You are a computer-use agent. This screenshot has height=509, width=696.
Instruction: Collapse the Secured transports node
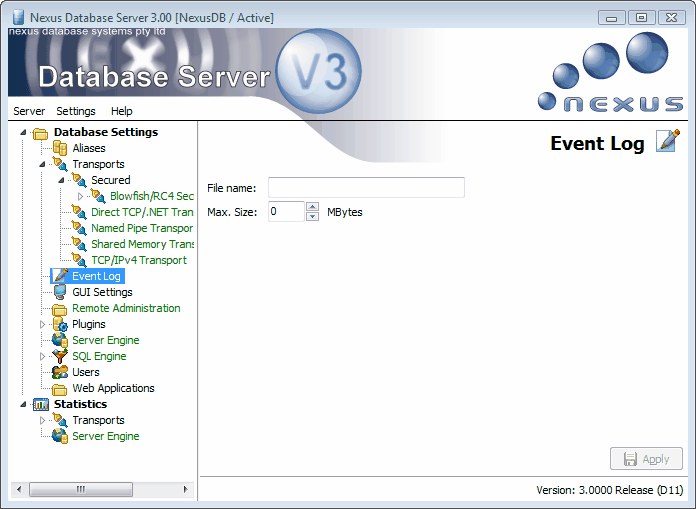pos(62,180)
